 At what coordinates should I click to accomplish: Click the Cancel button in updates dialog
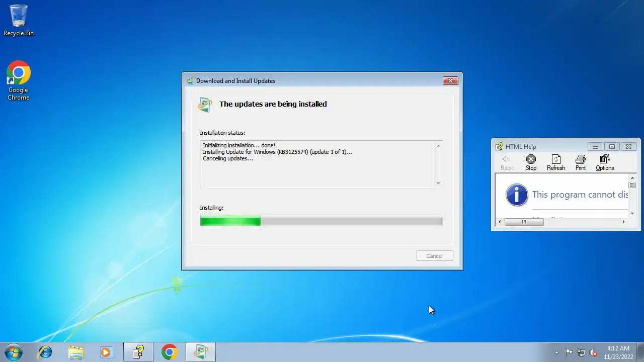435,256
